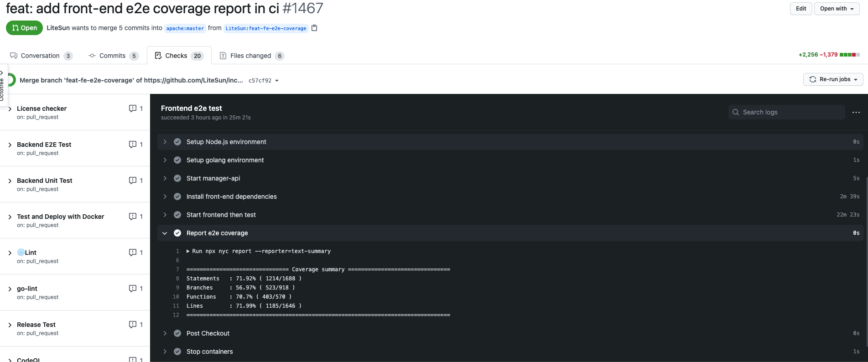Click the Frontend e2e test heading
868x362 pixels.
192,108
